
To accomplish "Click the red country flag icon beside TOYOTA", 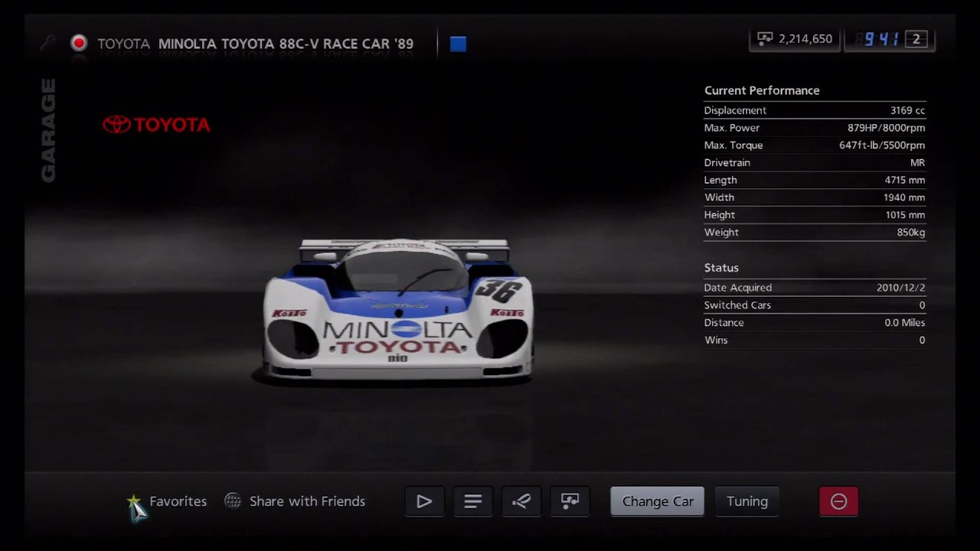I will [79, 44].
